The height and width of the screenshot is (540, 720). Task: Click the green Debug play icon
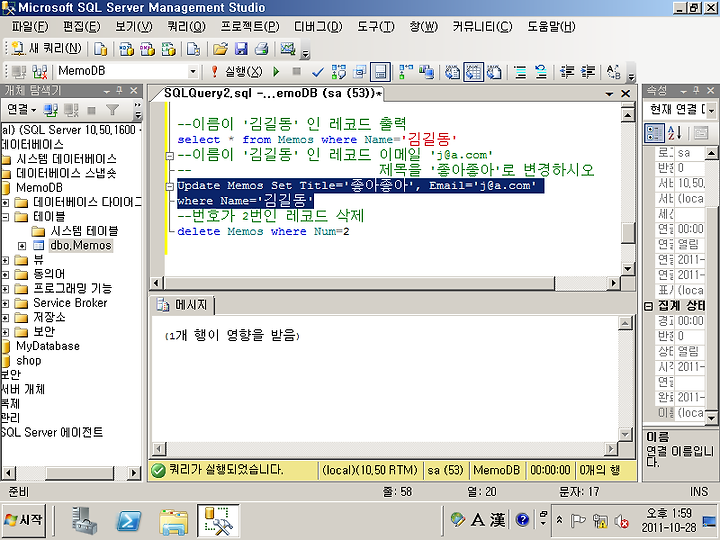click(276, 72)
